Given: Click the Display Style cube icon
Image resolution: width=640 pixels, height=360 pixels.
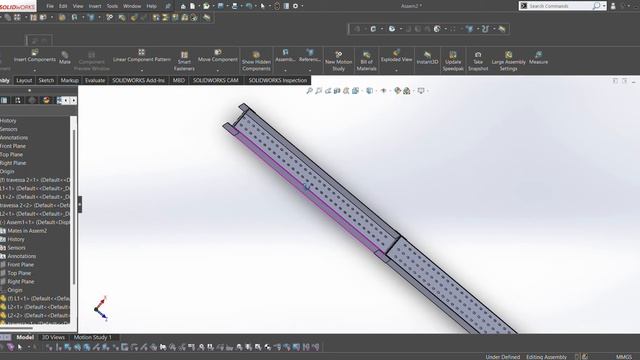Looking at the screenshot, I should (369, 91).
